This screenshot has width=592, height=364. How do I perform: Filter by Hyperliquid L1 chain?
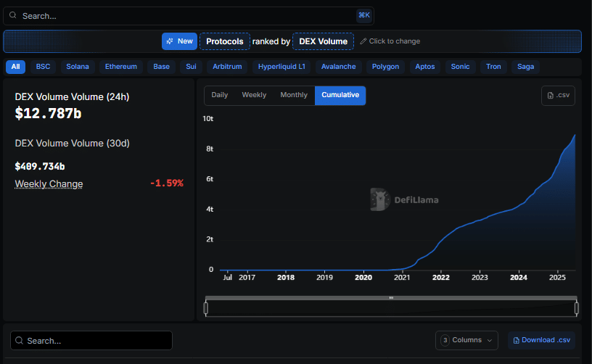(x=281, y=67)
